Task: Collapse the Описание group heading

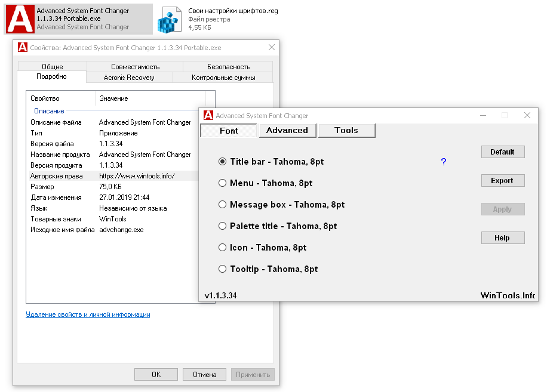Action: coord(49,111)
